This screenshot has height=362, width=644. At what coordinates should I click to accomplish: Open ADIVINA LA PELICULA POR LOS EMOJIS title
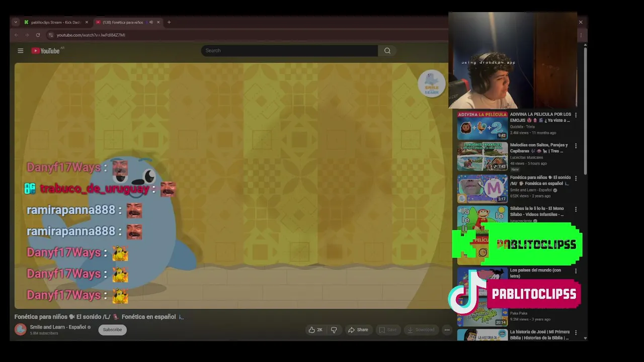point(540,117)
